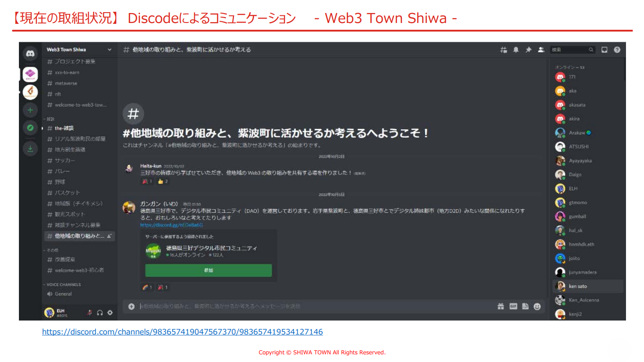This screenshot has height=362, width=644.
Task: Show pinned messages pin icon
Action: (529, 50)
